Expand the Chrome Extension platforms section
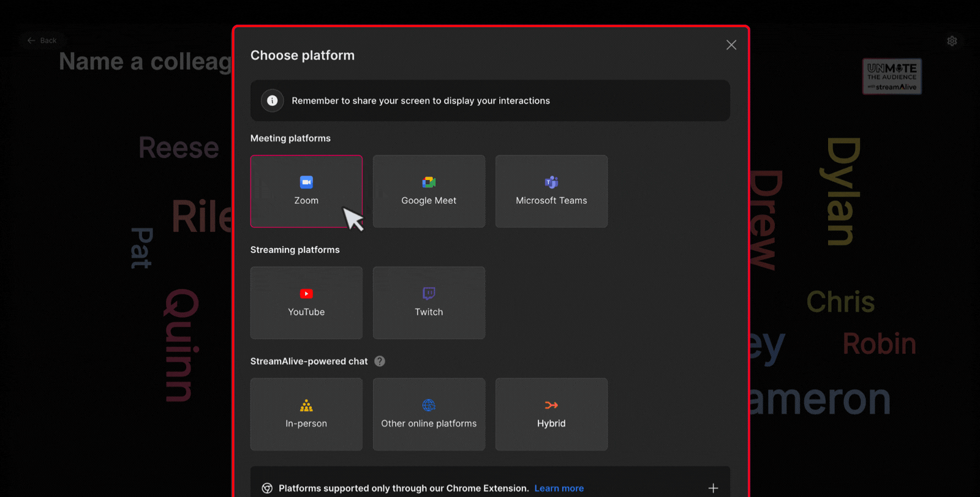 713,488
